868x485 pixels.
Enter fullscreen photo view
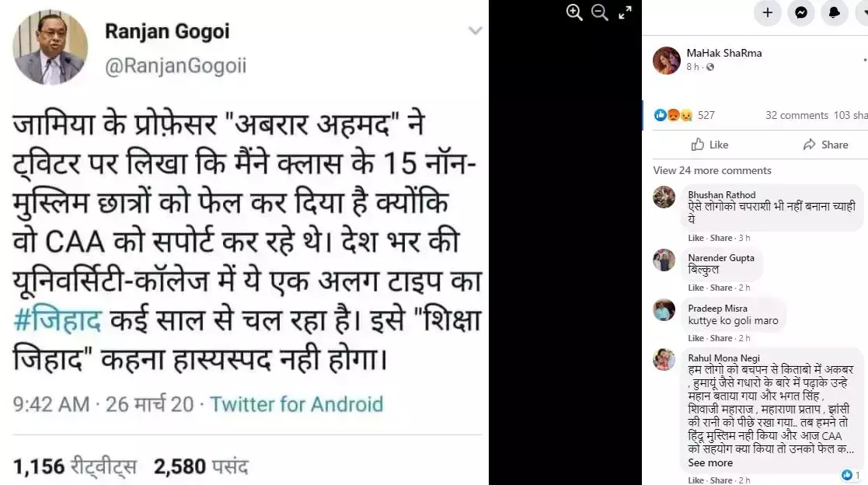625,12
